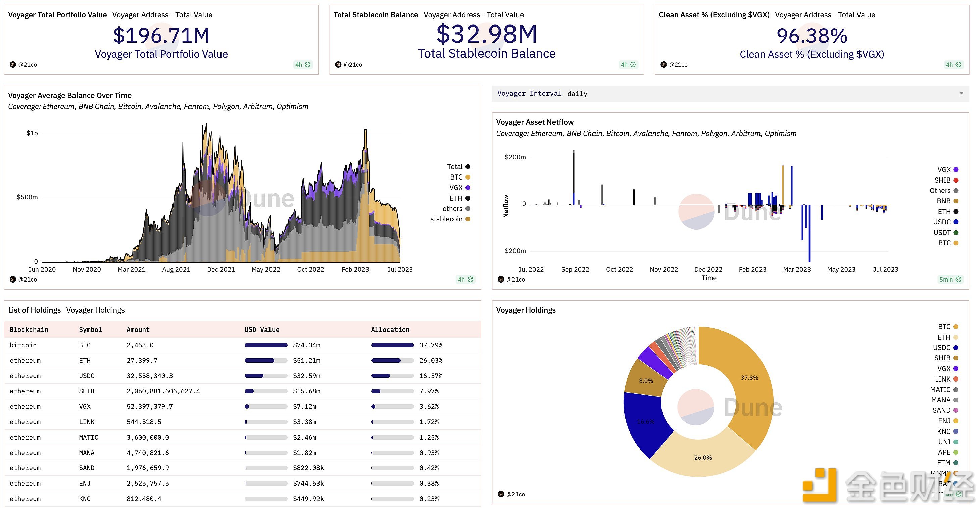Select the SHIB 7.97% allocation cell
The height and width of the screenshot is (508, 980).
coord(429,391)
